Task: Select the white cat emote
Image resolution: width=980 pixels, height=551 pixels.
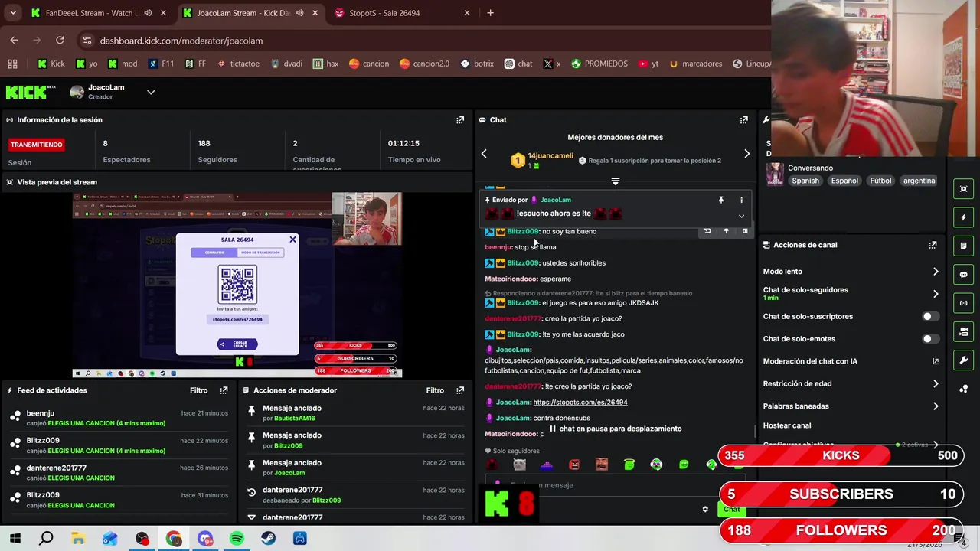Action: [x=519, y=465]
